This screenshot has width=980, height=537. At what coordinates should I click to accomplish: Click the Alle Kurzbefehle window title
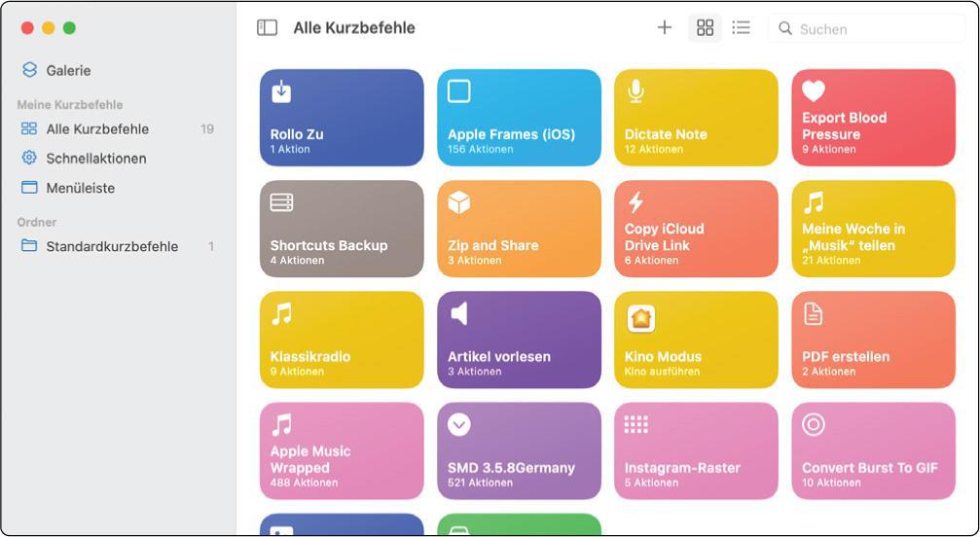point(353,28)
